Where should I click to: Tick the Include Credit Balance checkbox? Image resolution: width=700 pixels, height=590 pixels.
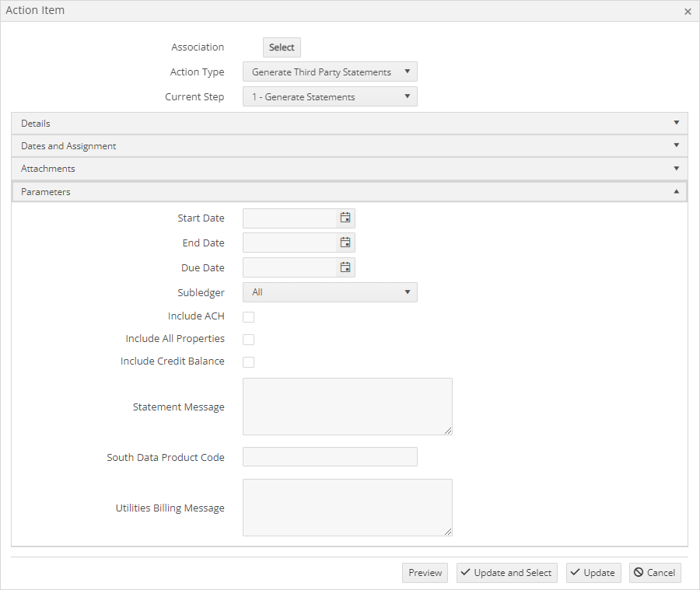click(x=249, y=362)
